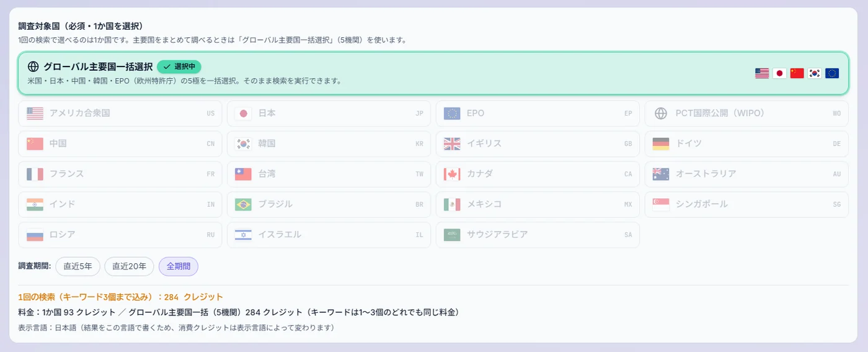Click the flag icon for インド
Viewport: 868px width, 352px height.
35,205
